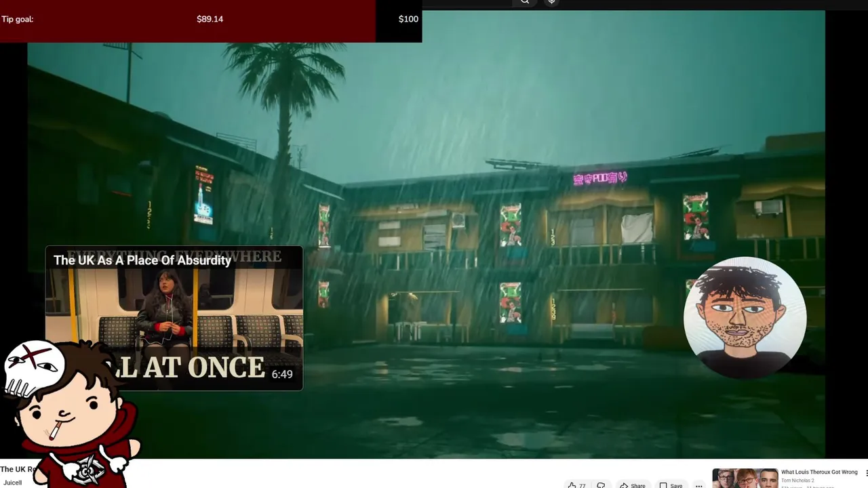The image size is (868, 488).
Task: Click the dislike thumbs-down icon
Action: click(601, 485)
